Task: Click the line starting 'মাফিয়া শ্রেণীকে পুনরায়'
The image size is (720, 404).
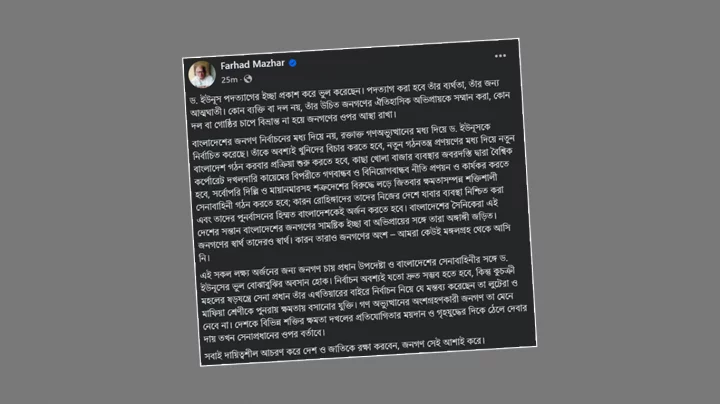Action: point(358,304)
